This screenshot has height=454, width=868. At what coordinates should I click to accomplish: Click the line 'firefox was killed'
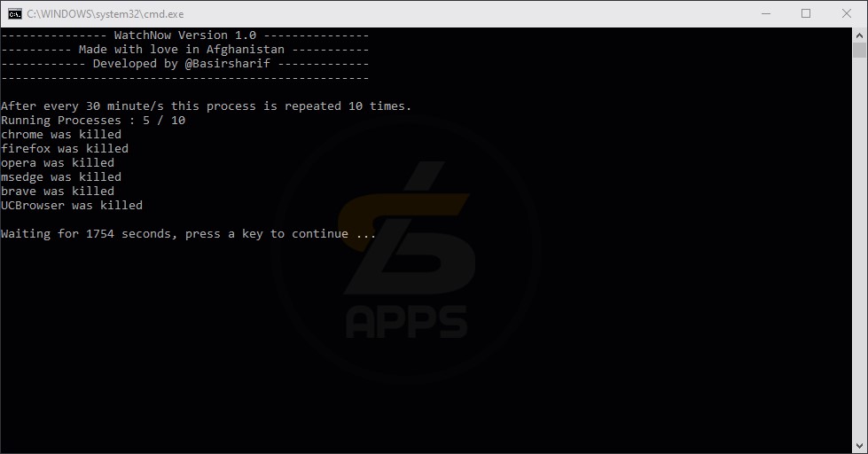coord(65,149)
